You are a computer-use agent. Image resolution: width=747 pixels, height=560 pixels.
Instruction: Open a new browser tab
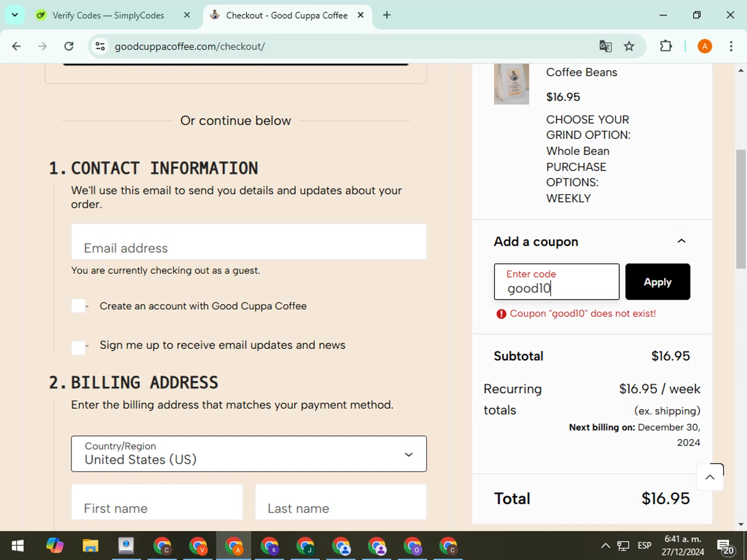[386, 15]
